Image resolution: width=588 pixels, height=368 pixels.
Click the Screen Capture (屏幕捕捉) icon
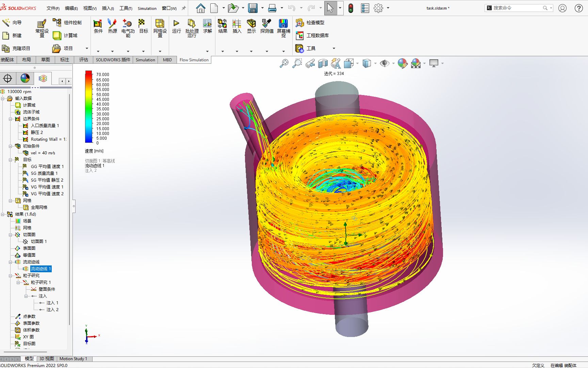click(x=283, y=28)
